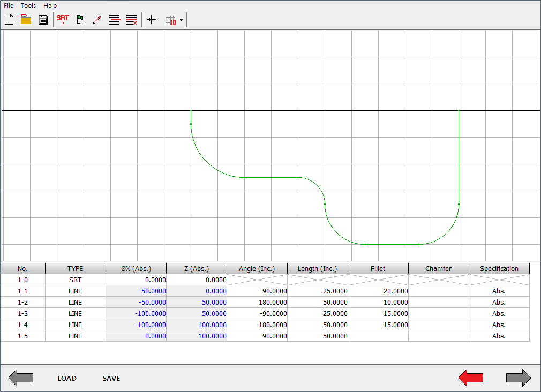The width and height of the screenshot is (541, 392).
Task: Click the gray left arrow at bottom left
Action: pos(21,378)
